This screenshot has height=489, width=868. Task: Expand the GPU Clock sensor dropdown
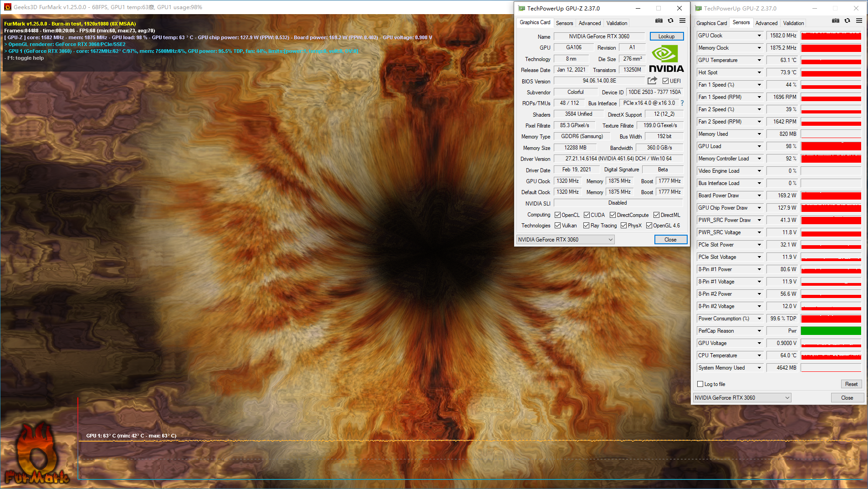pyautogui.click(x=759, y=36)
